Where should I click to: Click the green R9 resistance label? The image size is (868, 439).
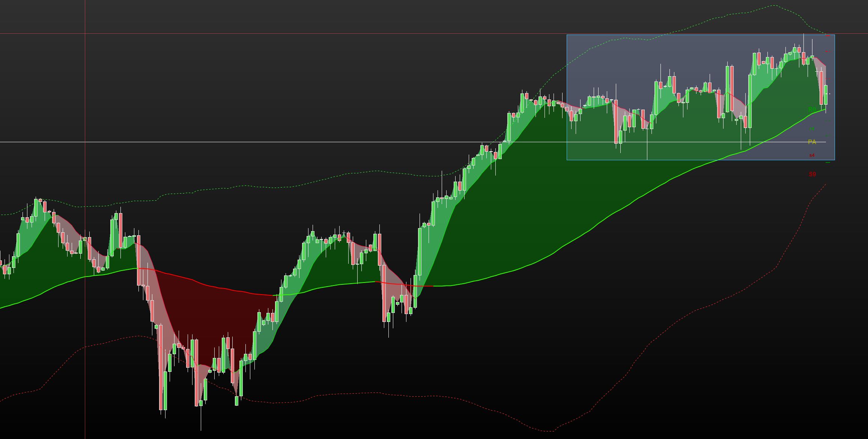[812, 110]
